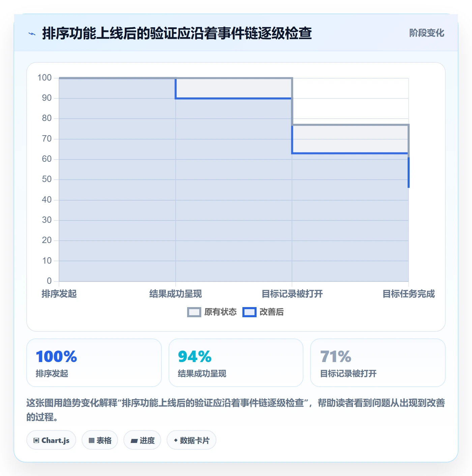Click the 100 y-axis tick value
Screen dimensions: 472x476
(45, 78)
